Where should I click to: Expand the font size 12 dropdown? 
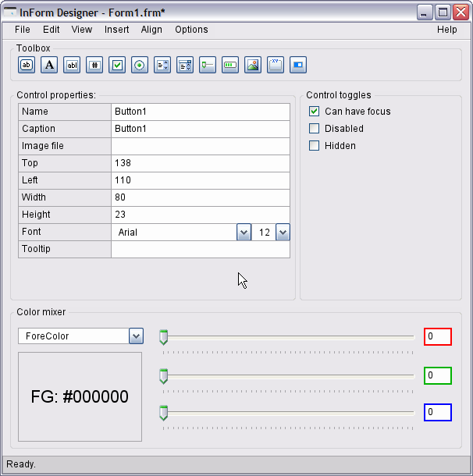coord(283,233)
